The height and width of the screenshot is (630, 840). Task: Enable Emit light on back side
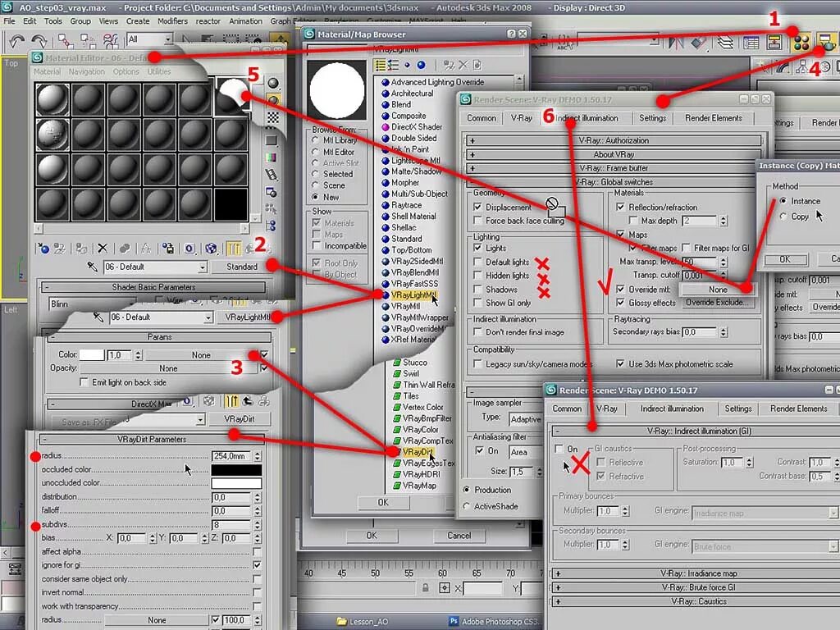84,382
